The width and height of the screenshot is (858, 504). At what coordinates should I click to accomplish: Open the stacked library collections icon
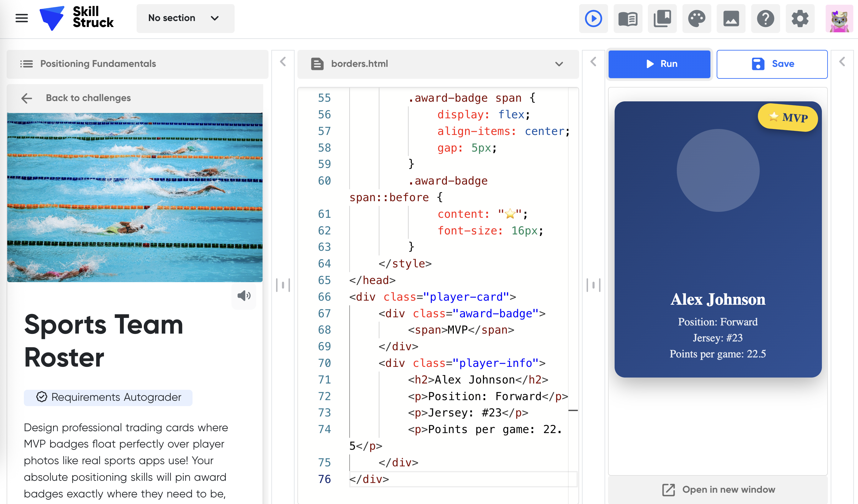point(662,19)
